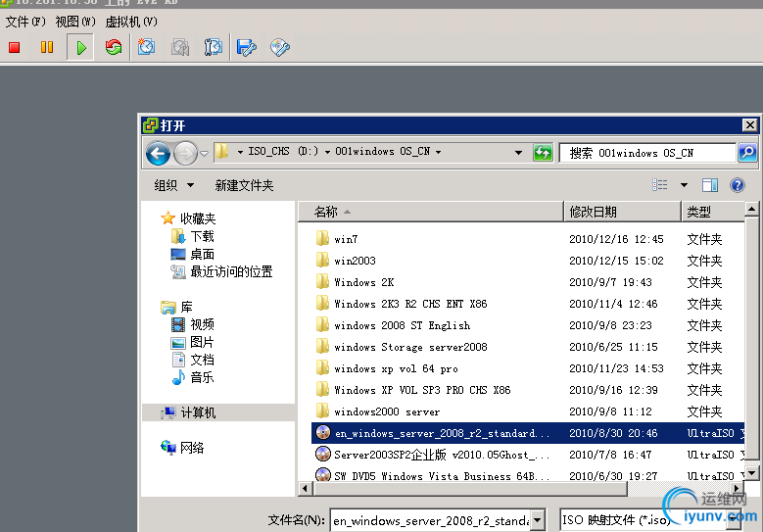Open the 组织 dropdown menu
The image size is (763, 532).
pyautogui.click(x=173, y=185)
